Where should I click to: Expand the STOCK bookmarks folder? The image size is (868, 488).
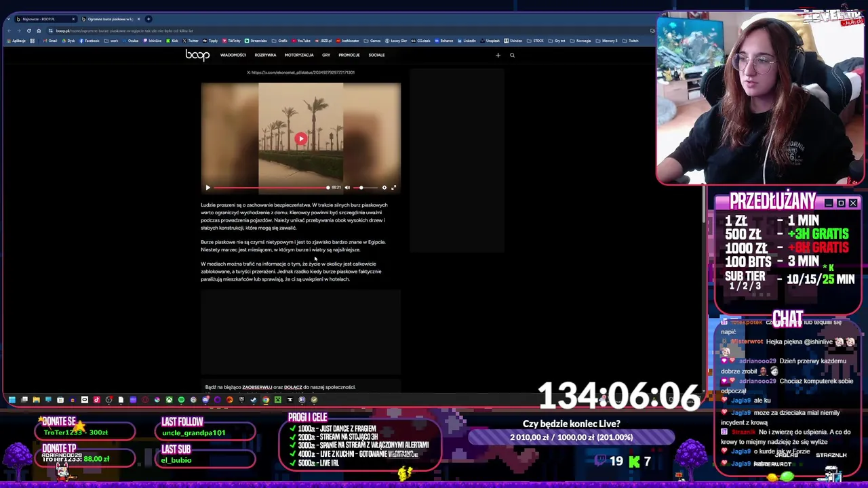click(x=535, y=41)
